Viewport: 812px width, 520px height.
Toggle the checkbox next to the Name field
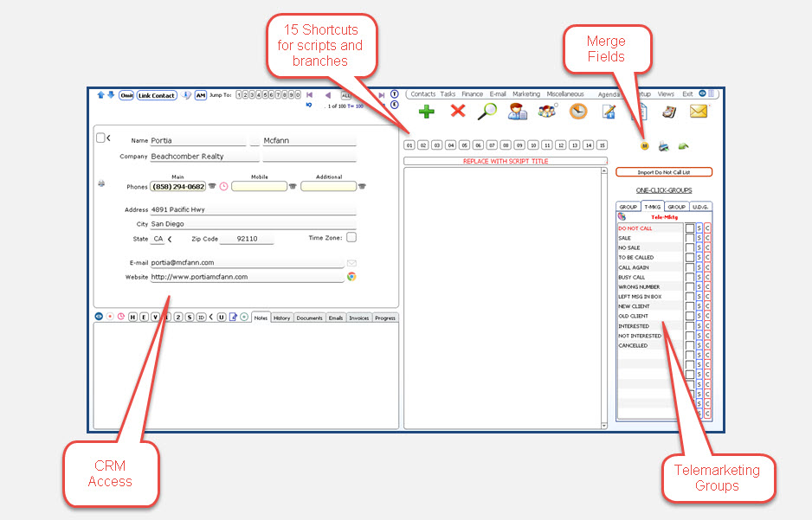[100, 138]
